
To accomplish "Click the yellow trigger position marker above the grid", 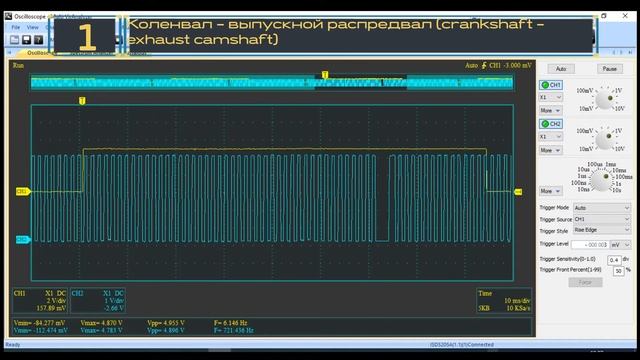I will click(x=82, y=100).
